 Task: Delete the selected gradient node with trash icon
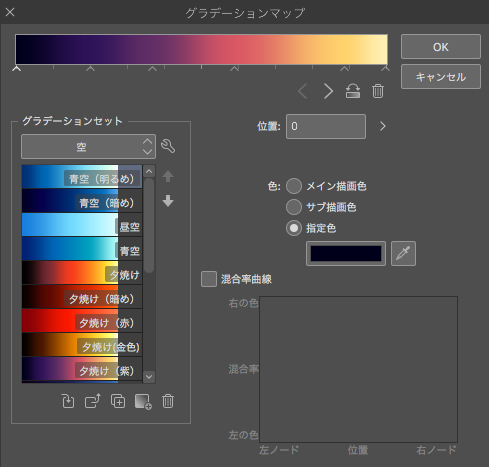coord(378,91)
